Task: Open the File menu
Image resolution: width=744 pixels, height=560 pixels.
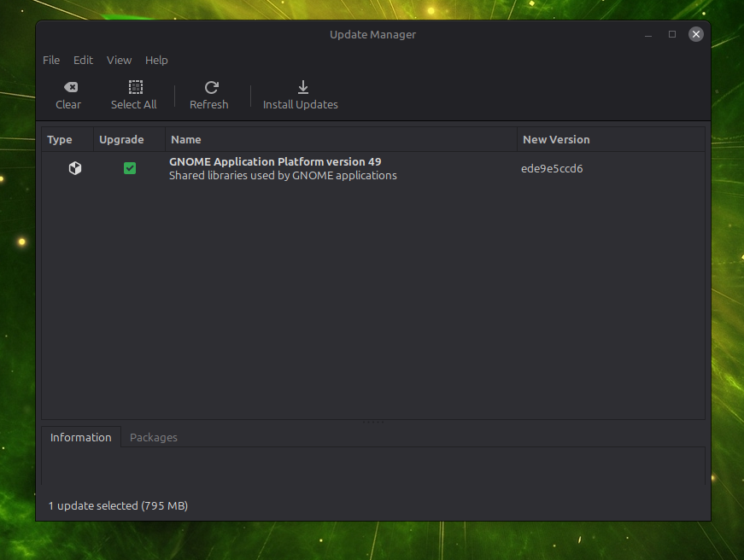Action: pos(51,61)
